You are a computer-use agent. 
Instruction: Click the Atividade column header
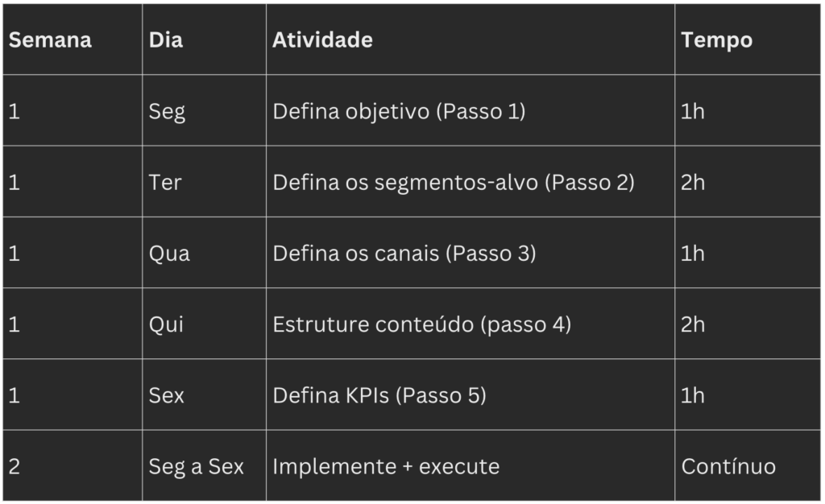322,40
